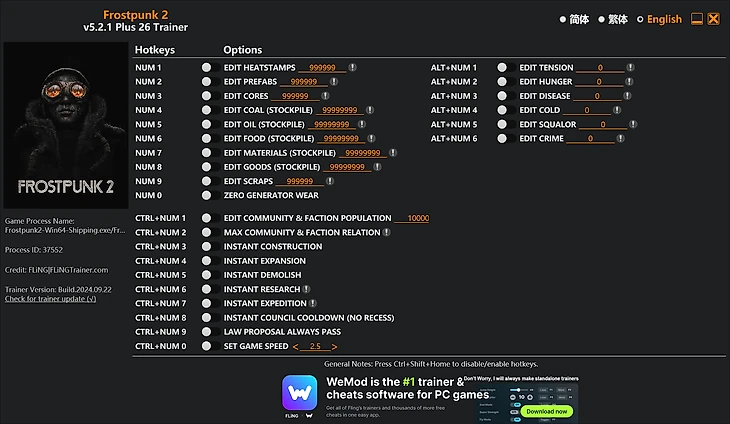Switch language to 繁体 Chinese
The width and height of the screenshot is (730, 424).
point(613,20)
